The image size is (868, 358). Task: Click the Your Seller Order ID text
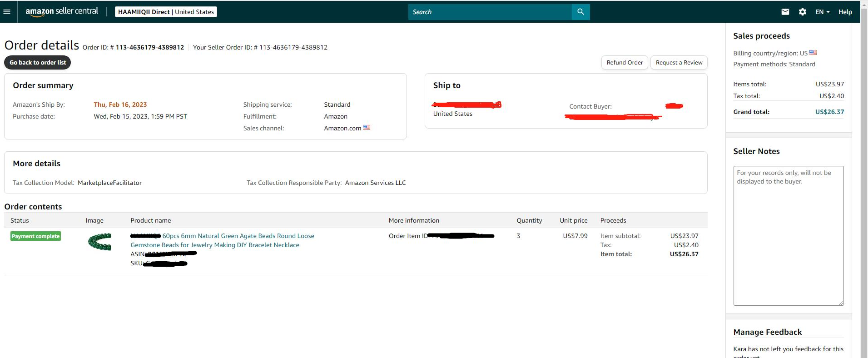(x=260, y=47)
